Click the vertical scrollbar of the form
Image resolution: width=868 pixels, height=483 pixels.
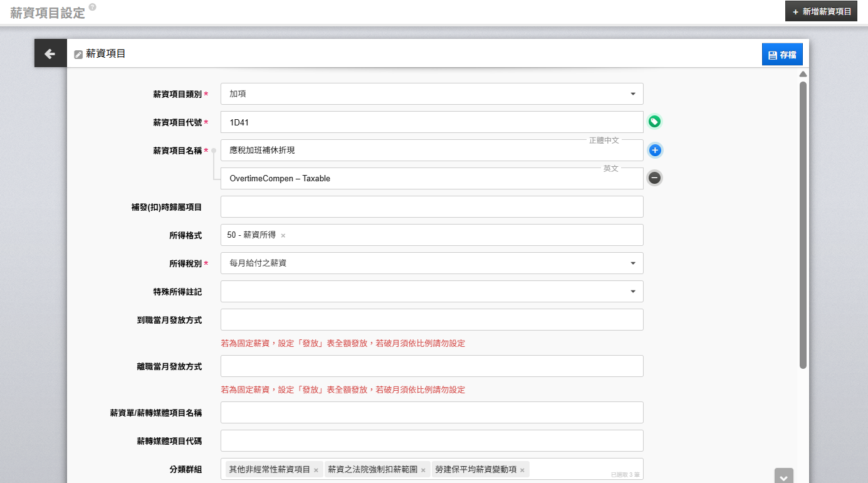[x=803, y=225]
